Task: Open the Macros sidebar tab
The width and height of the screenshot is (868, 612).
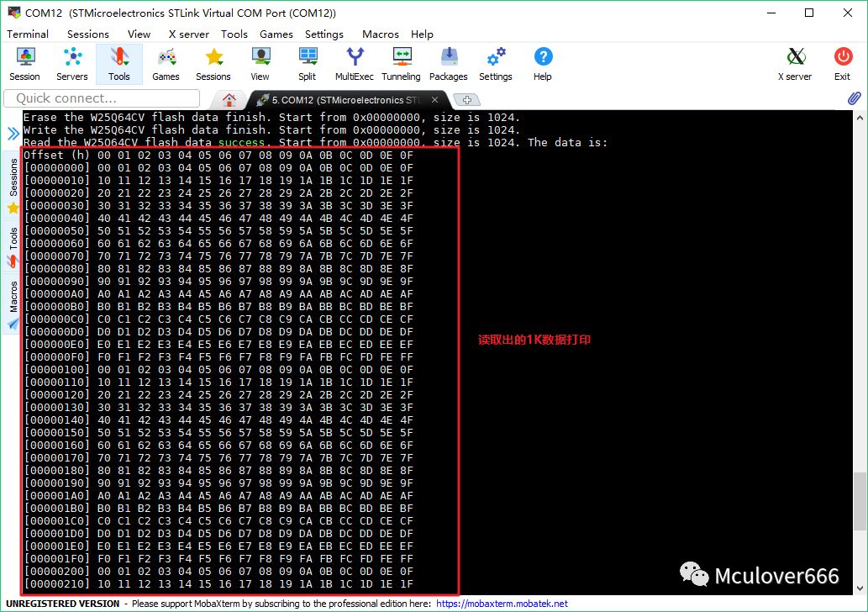Action: pos(13,304)
